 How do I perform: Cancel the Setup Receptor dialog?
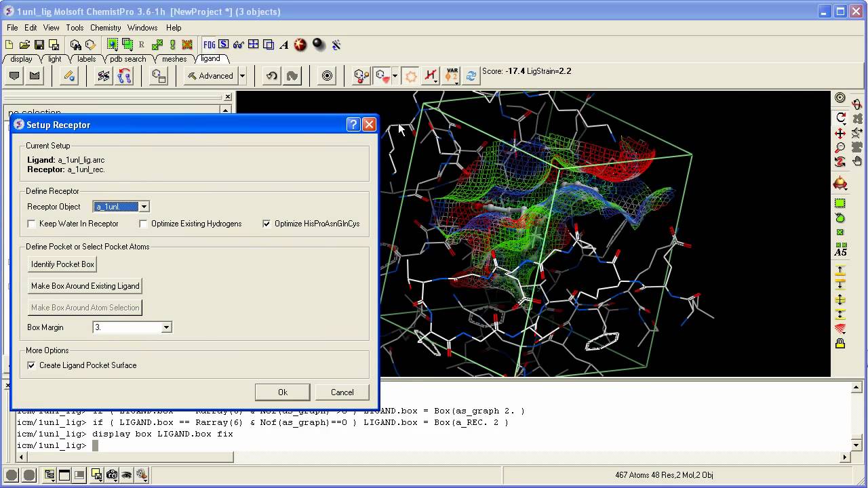(x=342, y=392)
